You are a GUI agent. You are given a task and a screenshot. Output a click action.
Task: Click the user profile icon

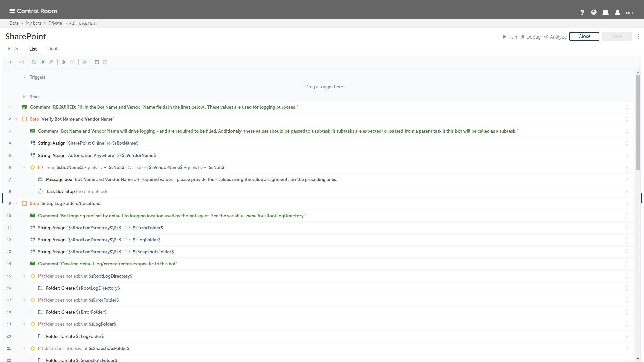(617, 12)
